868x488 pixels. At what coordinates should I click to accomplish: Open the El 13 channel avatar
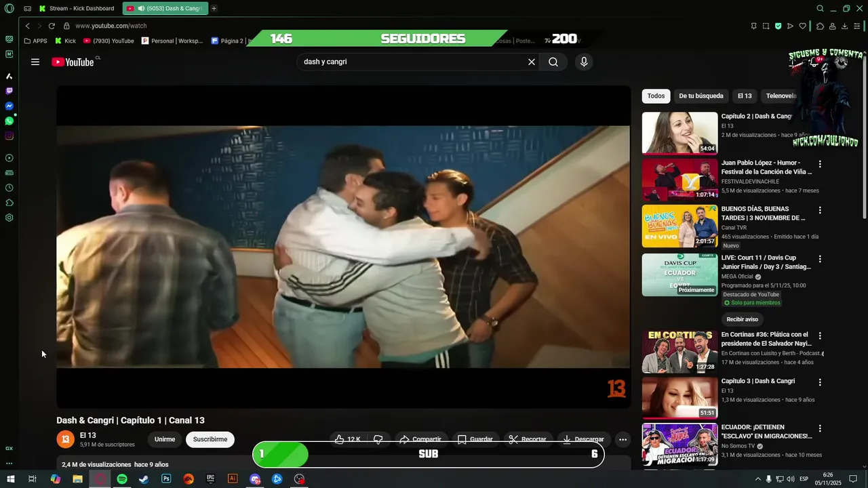(x=65, y=439)
